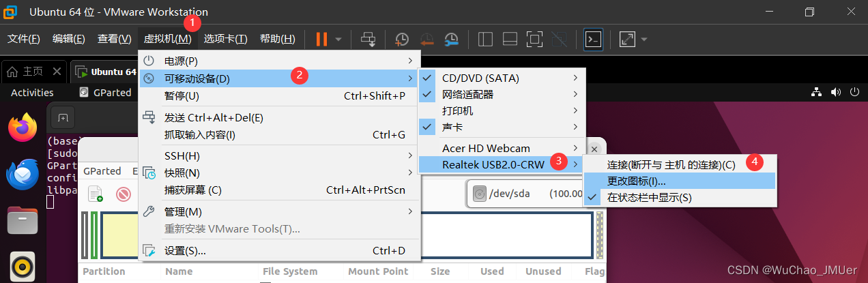Click the power icon beside 电源(P)
The image size is (868, 283).
tap(149, 61)
